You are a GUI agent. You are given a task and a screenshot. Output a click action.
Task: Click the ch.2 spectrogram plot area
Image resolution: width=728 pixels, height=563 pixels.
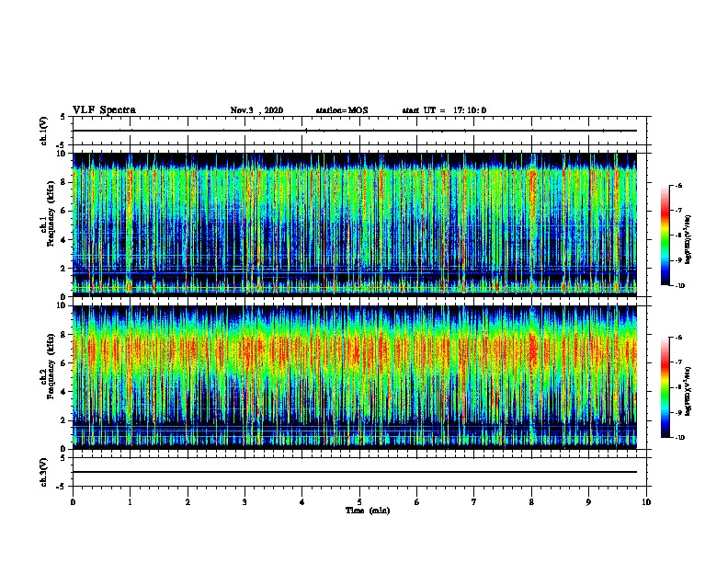tap(355, 377)
